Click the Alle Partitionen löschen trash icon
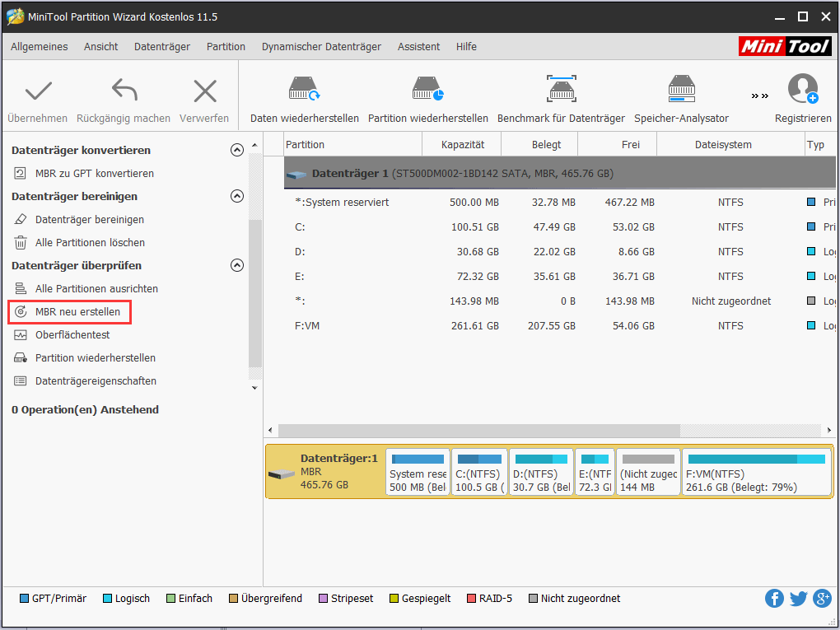 coord(21,242)
